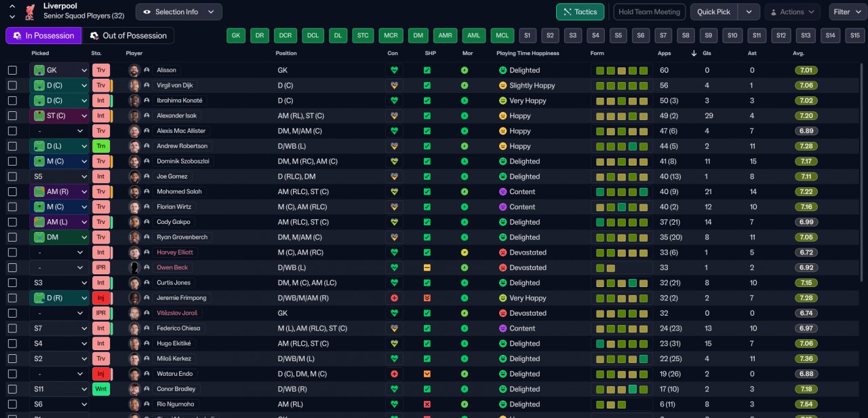
Task: Open Ibrahima Konaté's D (C) picked dropdown
Action: click(60, 100)
